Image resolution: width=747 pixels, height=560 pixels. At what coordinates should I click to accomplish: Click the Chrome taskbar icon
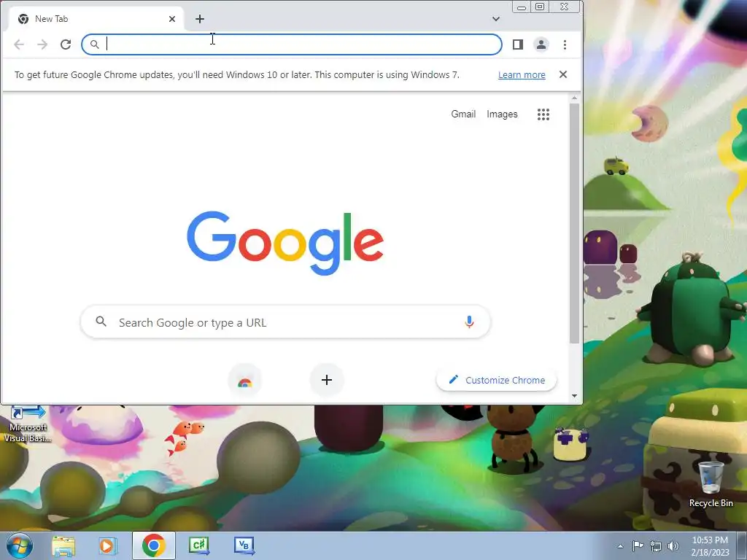[x=153, y=545]
